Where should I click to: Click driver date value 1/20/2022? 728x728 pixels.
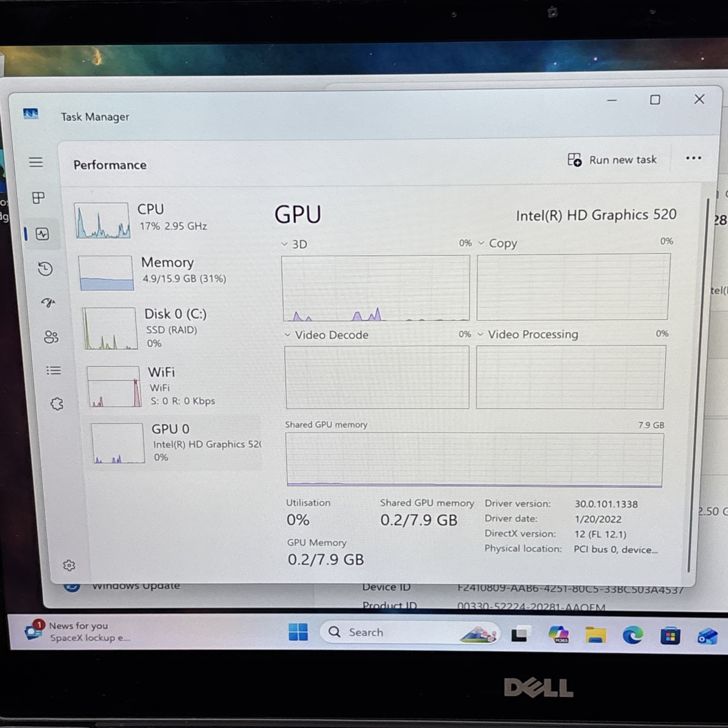point(598,519)
